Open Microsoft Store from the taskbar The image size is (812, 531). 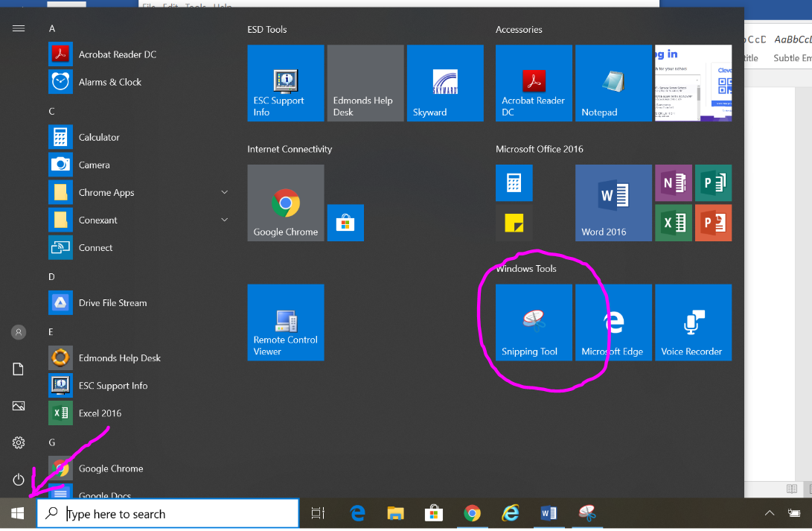434,513
